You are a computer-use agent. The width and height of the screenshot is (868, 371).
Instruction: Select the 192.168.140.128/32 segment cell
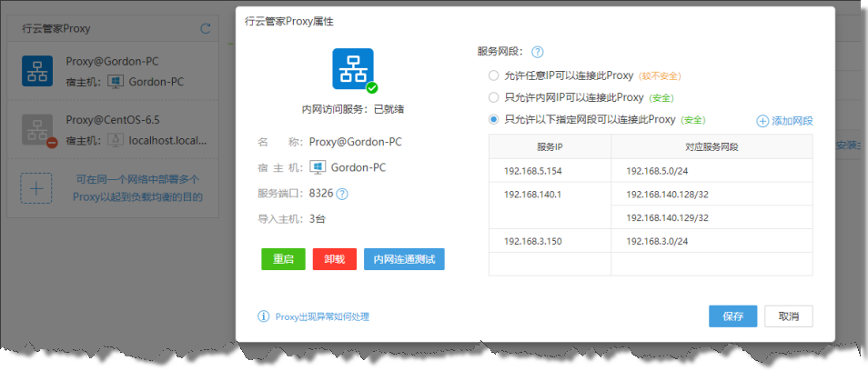(x=666, y=195)
